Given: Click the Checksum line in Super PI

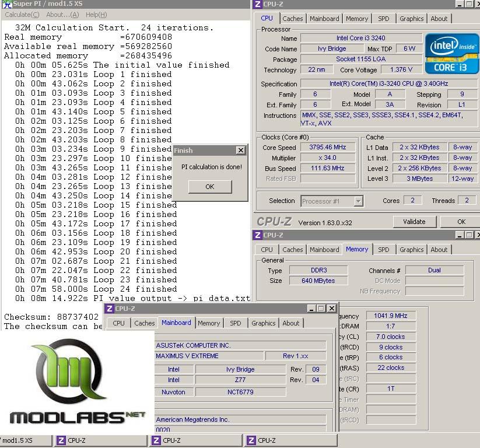Looking at the screenshot, I should [x=51, y=317].
